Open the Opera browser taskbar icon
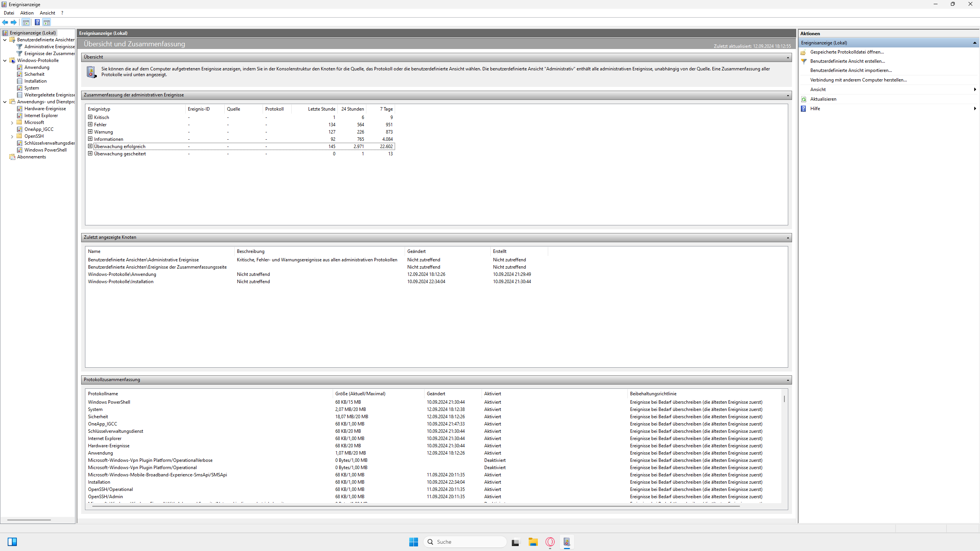The width and height of the screenshot is (980, 551). tap(550, 542)
